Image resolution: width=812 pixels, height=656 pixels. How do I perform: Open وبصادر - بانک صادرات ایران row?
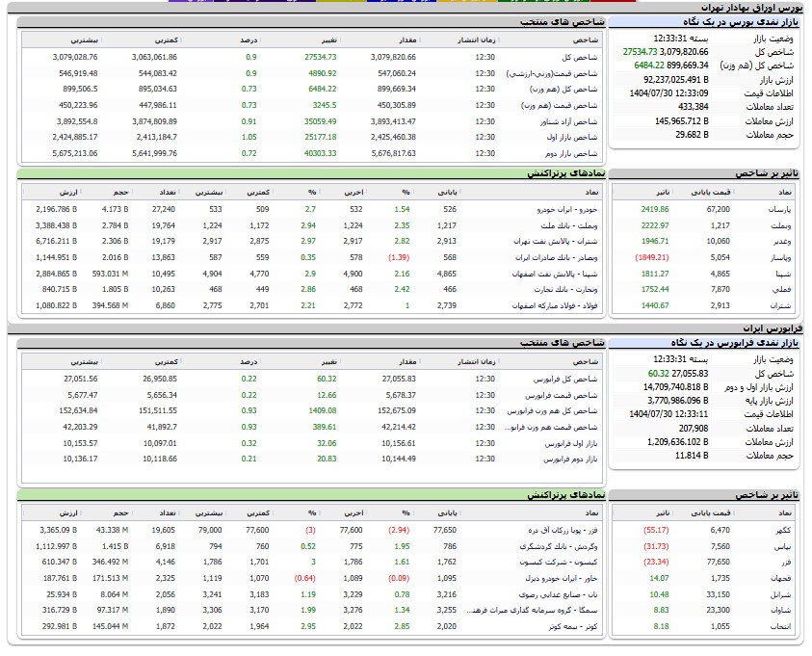click(552, 257)
